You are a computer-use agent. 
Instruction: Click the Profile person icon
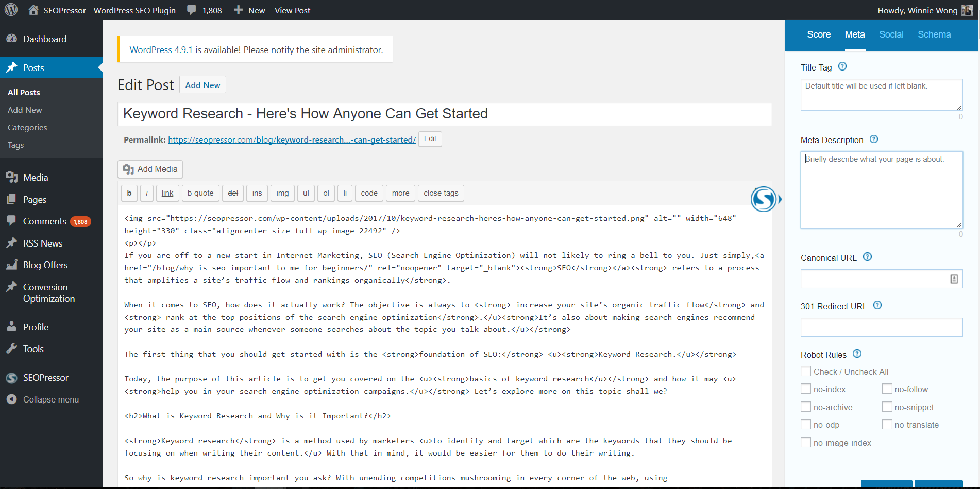coord(12,327)
